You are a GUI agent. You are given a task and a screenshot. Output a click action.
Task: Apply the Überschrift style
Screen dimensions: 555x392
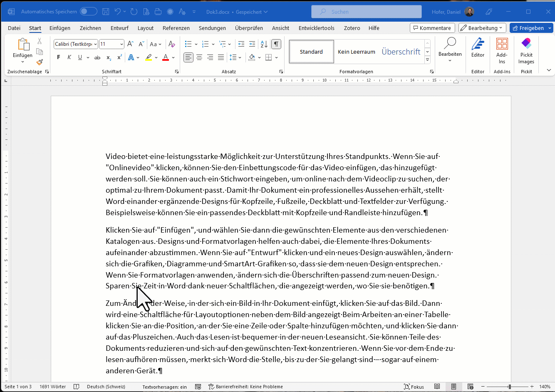pos(401,52)
